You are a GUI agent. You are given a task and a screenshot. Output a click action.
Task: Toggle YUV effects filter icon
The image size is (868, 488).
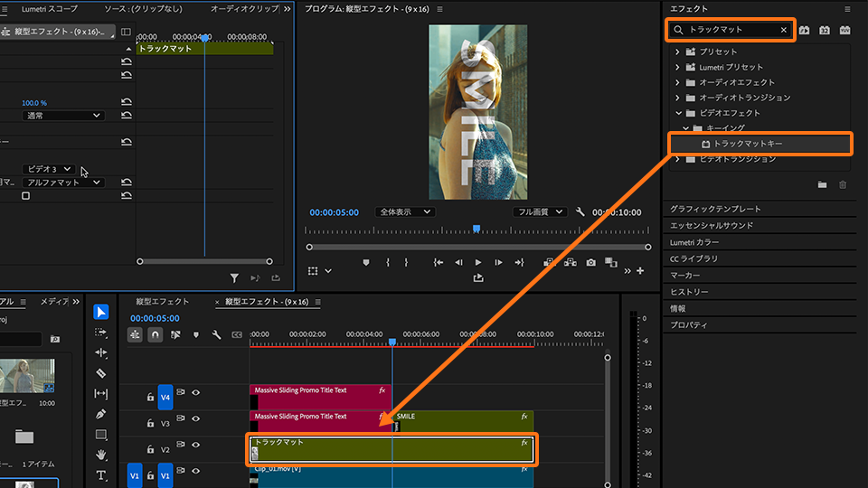pyautogui.click(x=844, y=31)
